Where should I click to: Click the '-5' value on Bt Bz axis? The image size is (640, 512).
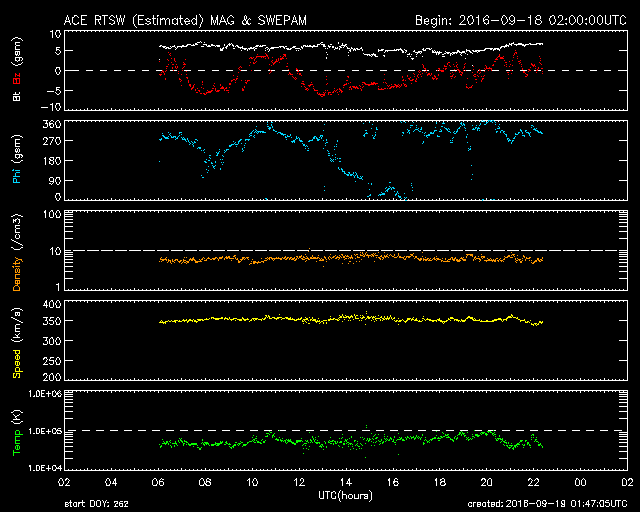point(54,91)
